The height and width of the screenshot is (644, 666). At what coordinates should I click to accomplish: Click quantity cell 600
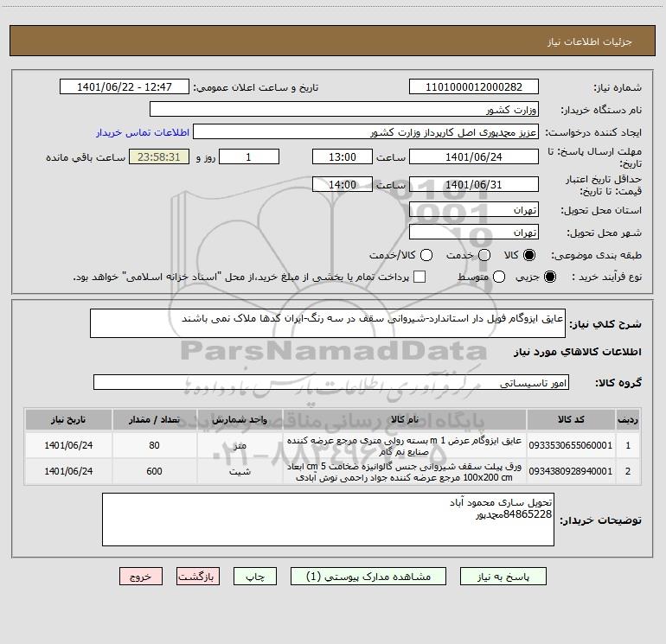click(154, 471)
